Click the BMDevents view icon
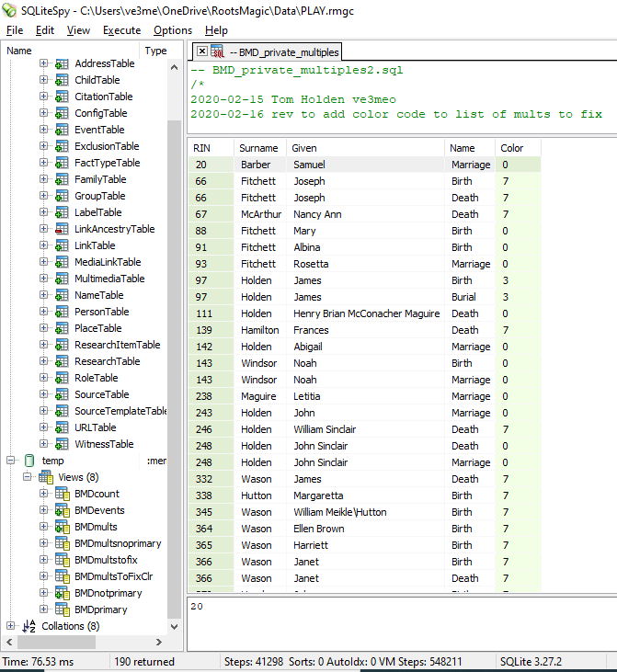This screenshot has width=617, height=672. tap(63, 510)
